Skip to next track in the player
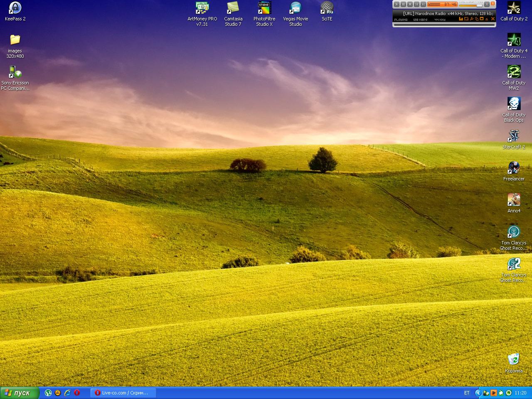The height and width of the screenshot is (399, 532). (x=423, y=4)
